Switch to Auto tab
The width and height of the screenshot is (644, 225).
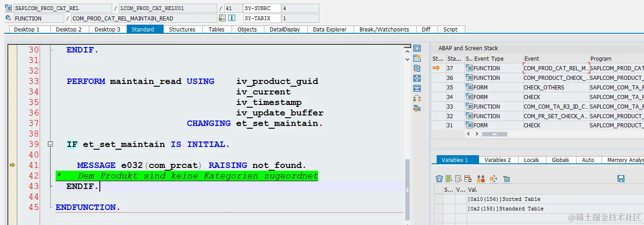point(588,160)
